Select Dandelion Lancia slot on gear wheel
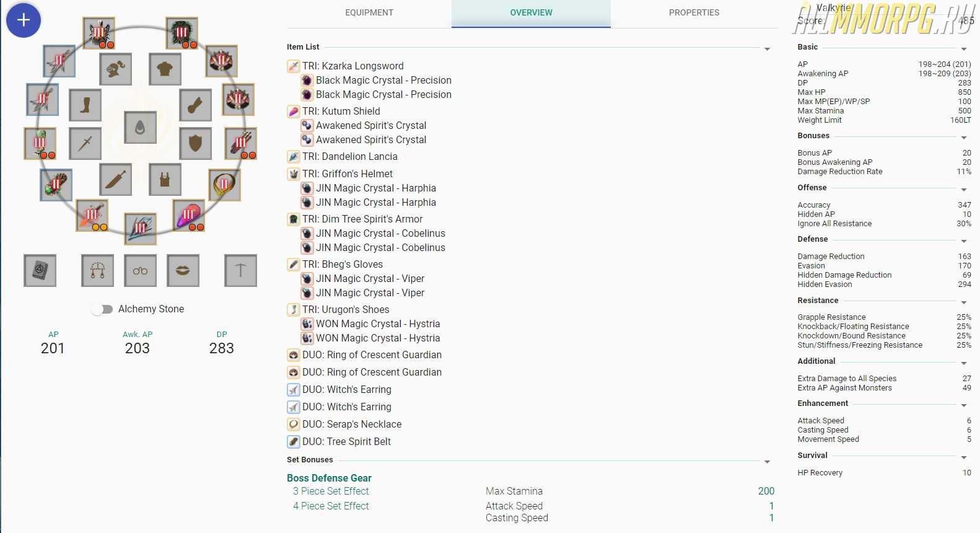The width and height of the screenshot is (980, 533). click(140, 229)
